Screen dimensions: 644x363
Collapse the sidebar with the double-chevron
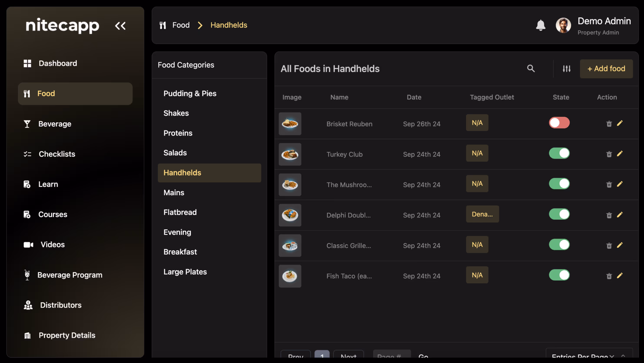120,26
